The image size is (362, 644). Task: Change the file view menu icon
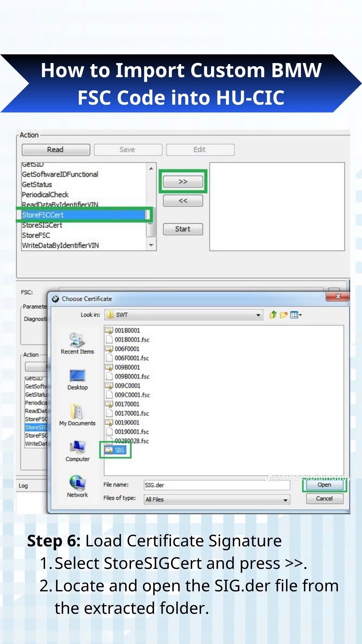pyautogui.click(x=296, y=315)
